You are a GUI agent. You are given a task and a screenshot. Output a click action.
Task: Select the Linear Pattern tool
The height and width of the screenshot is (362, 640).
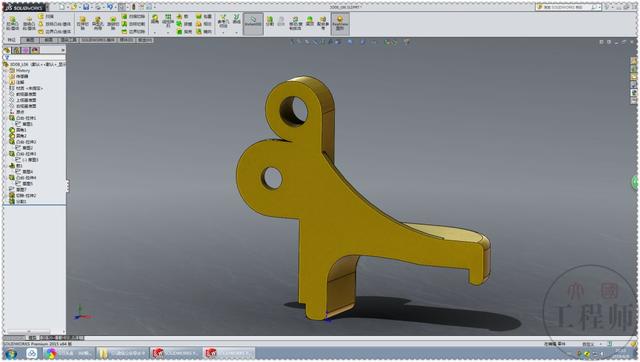point(168,20)
